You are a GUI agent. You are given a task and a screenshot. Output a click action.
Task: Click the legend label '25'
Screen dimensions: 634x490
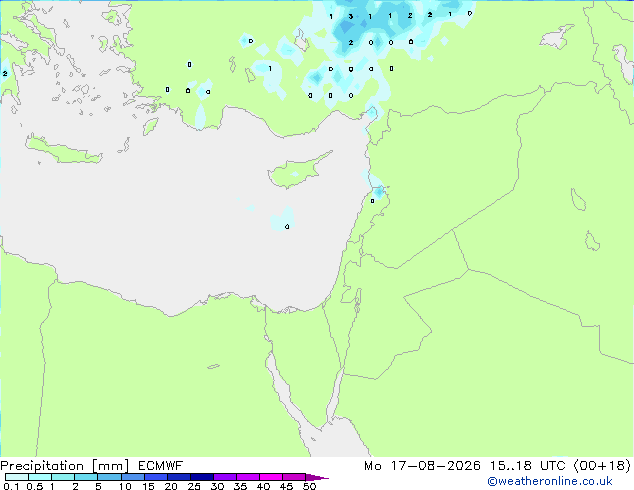[x=194, y=486]
